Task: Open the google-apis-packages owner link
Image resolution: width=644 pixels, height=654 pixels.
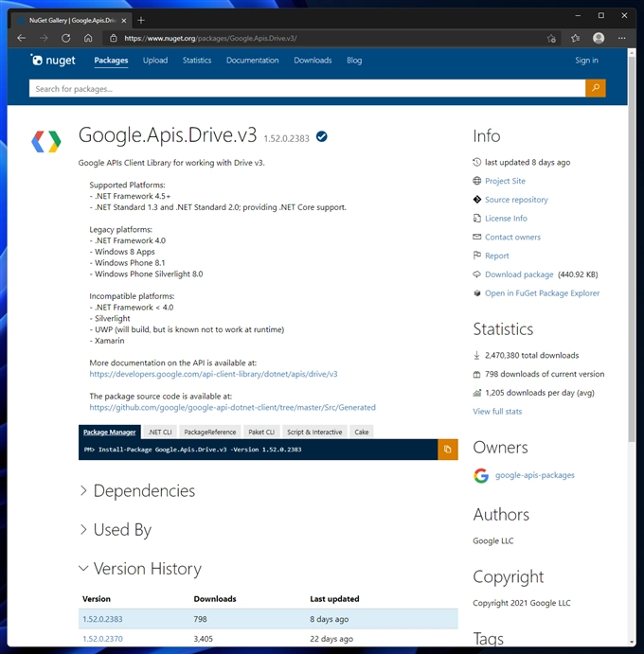Action: [x=535, y=475]
